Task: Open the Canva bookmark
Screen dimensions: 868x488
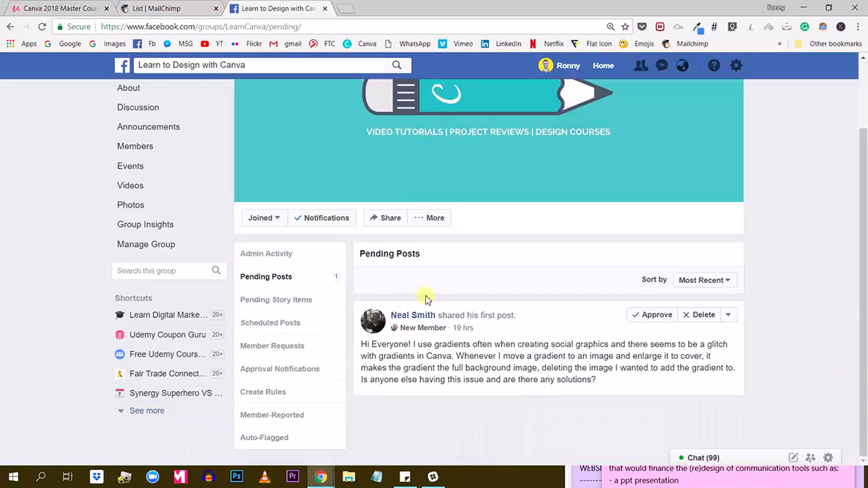Action: click(x=360, y=44)
